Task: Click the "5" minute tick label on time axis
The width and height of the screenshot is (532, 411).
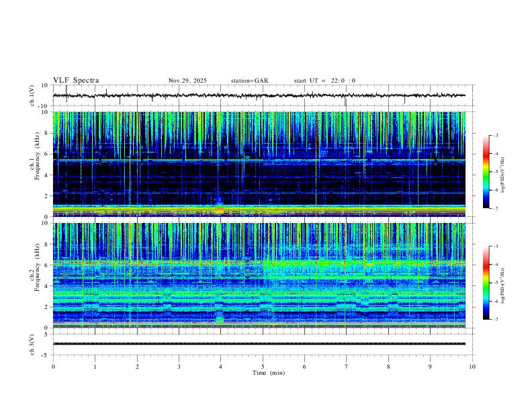Action: (x=263, y=367)
